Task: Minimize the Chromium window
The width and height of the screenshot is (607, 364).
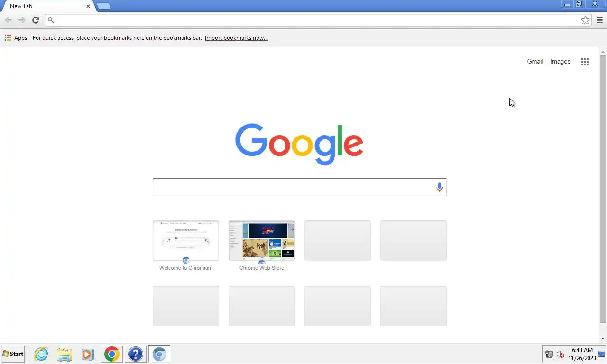Action: 567,4
